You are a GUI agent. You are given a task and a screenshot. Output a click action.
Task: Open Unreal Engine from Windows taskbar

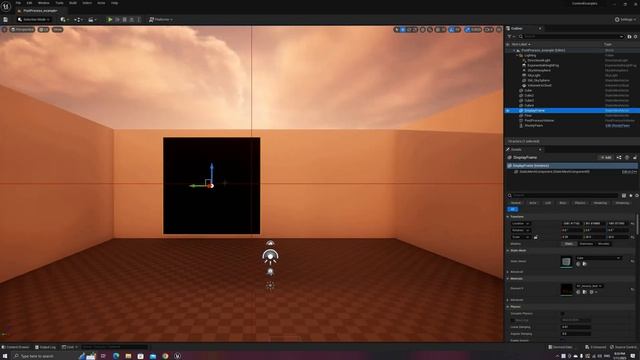point(178,356)
